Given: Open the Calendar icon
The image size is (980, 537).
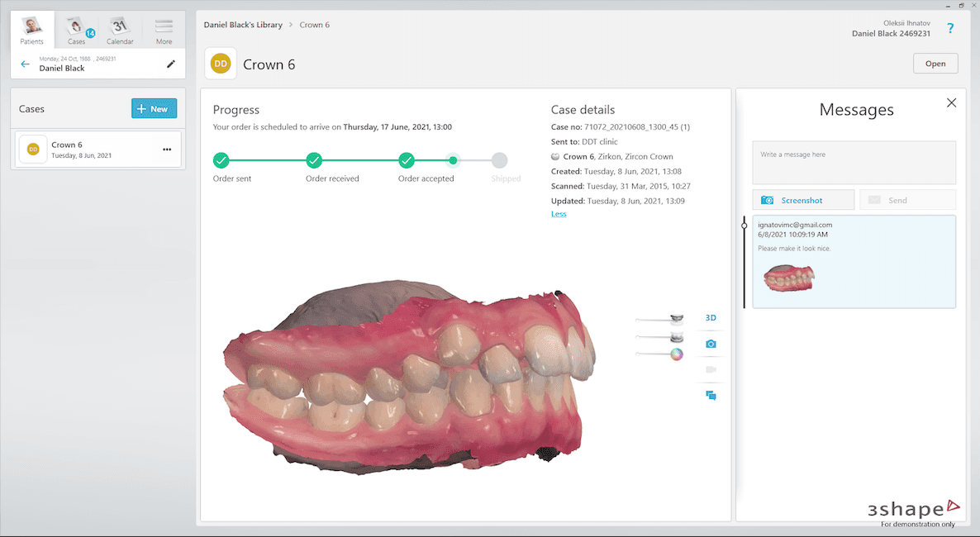Looking at the screenshot, I should (120, 30).
